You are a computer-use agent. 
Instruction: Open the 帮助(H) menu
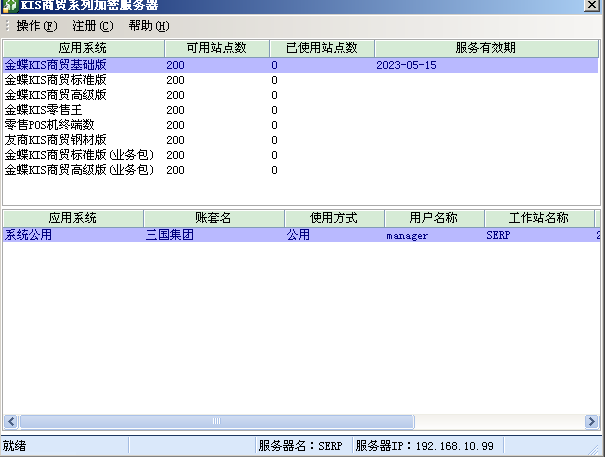149,26
